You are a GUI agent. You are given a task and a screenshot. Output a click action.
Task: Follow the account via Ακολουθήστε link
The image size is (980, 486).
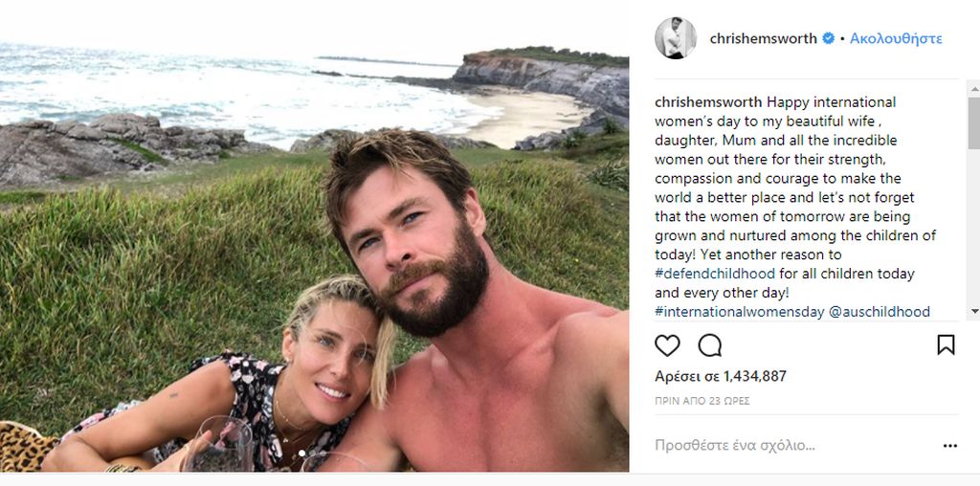(897, 39)
